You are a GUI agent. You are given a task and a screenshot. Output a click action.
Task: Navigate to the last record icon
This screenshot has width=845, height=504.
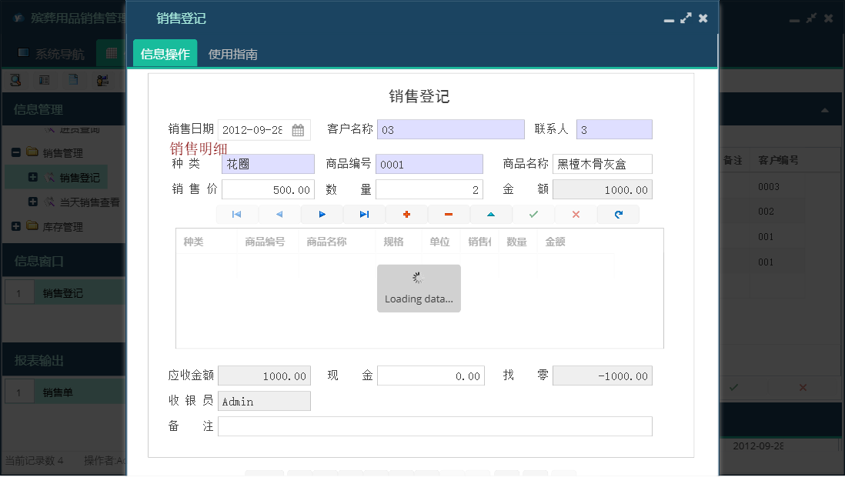click(363, 214)
